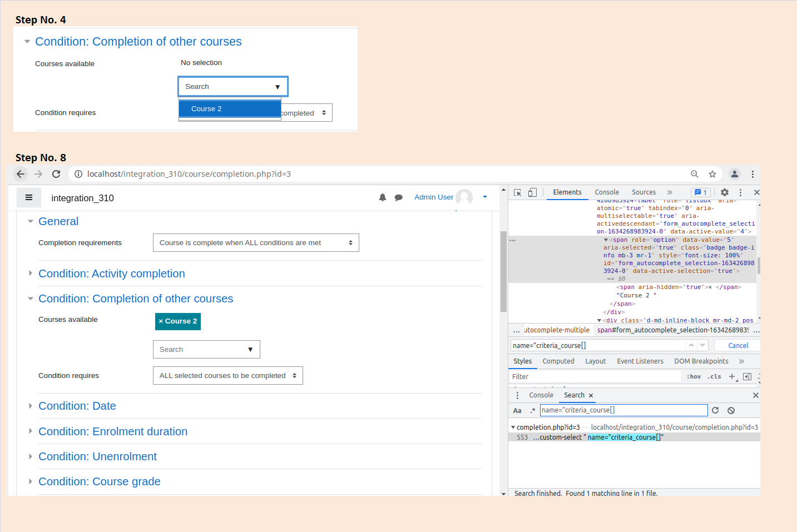Click the Admin User avatar picture
The image size is (797, 532).
click(x=464, y=197)
